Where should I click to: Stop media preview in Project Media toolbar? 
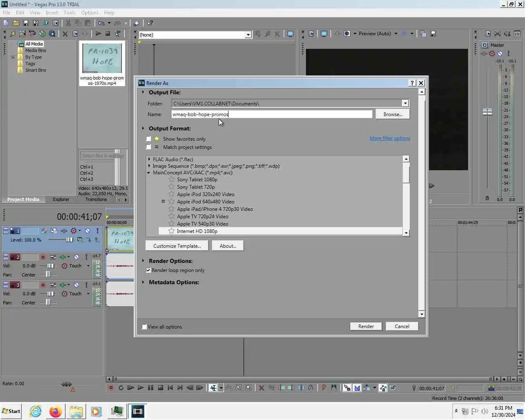pyautogui.click(x=108, y=34)
